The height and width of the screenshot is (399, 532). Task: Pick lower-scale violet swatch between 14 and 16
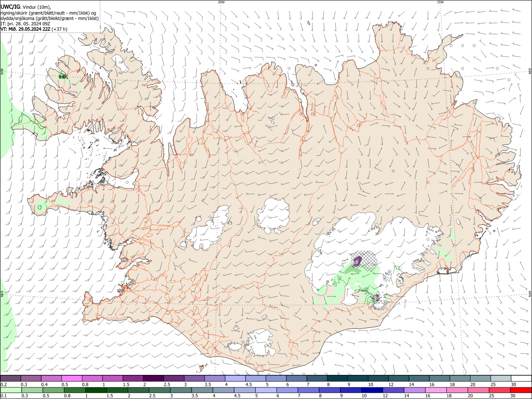coord(414,390)
